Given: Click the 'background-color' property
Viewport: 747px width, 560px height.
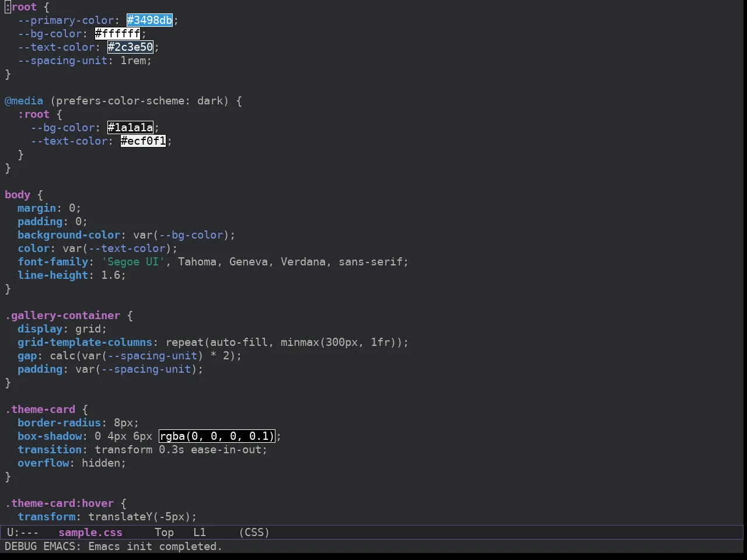Looking at the screenshot, I should coord(69,235).
